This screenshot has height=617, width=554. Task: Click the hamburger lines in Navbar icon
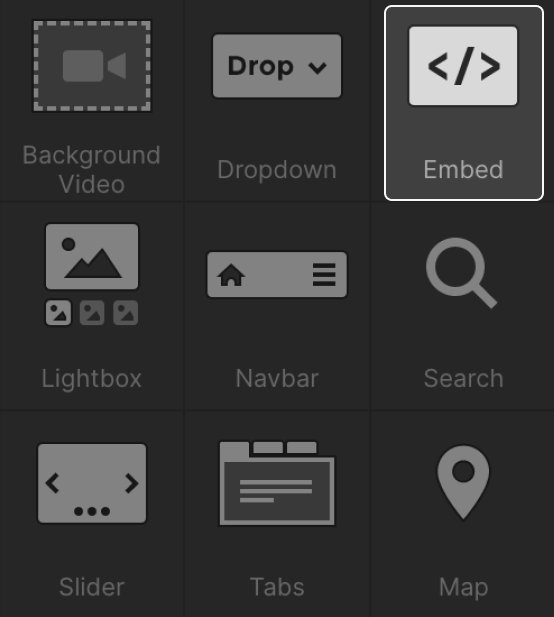[324, 275]
